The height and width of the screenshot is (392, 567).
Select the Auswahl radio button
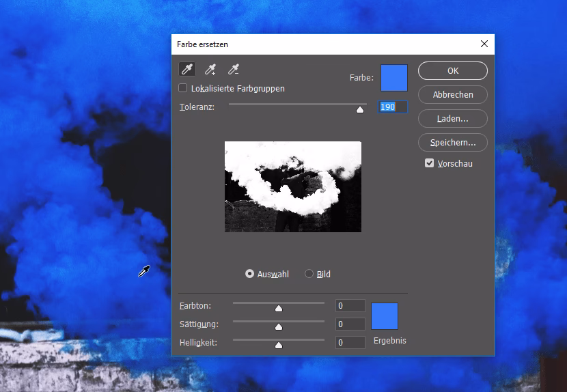tap(250, 274)
